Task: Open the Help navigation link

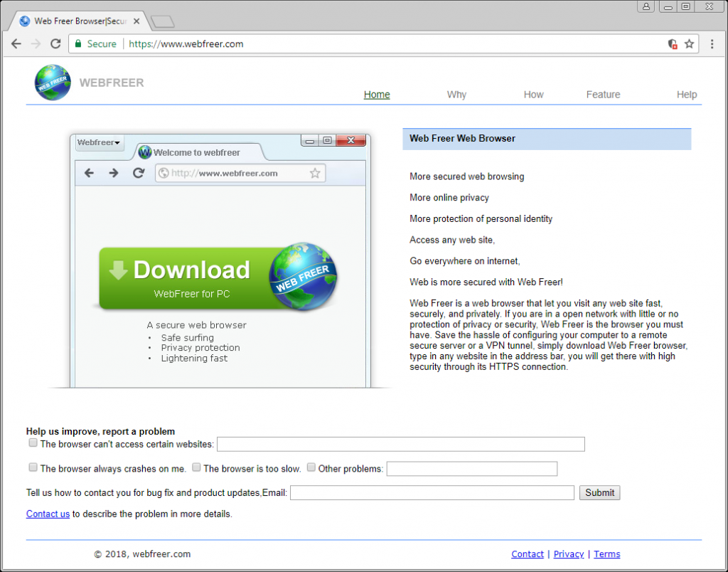Action: point(686,95)
